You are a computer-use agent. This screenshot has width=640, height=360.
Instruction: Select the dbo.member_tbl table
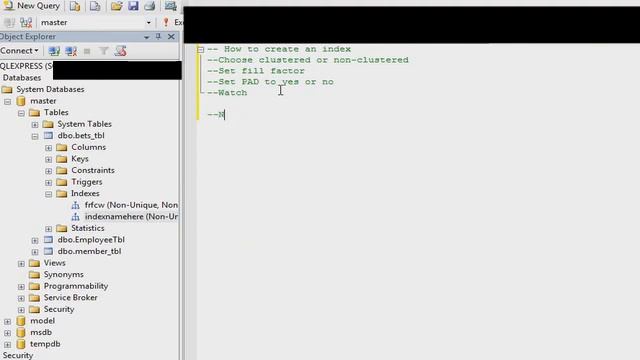coord(89,251)
